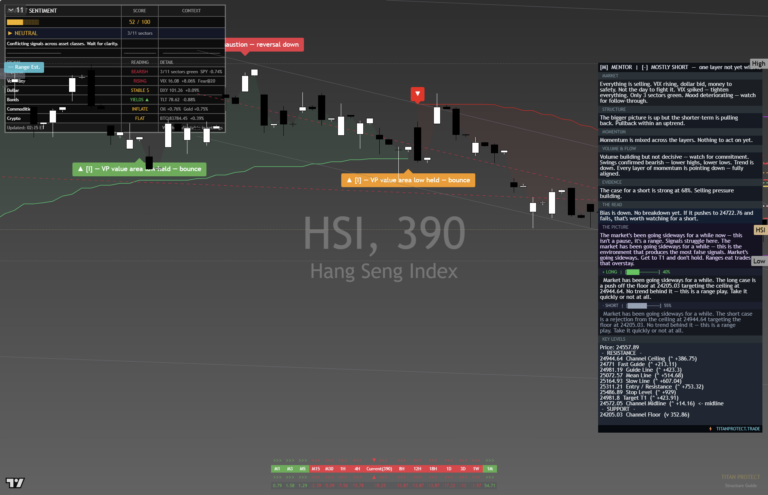Click the EVIDENCE section heading
This screenshot has width=768, height=495.
coord(611,183)
